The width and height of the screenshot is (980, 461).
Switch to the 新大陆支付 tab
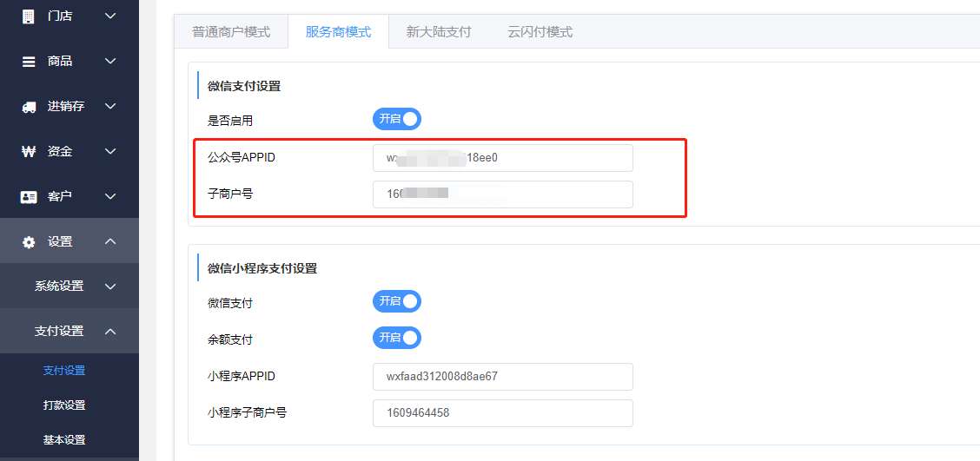438,32
